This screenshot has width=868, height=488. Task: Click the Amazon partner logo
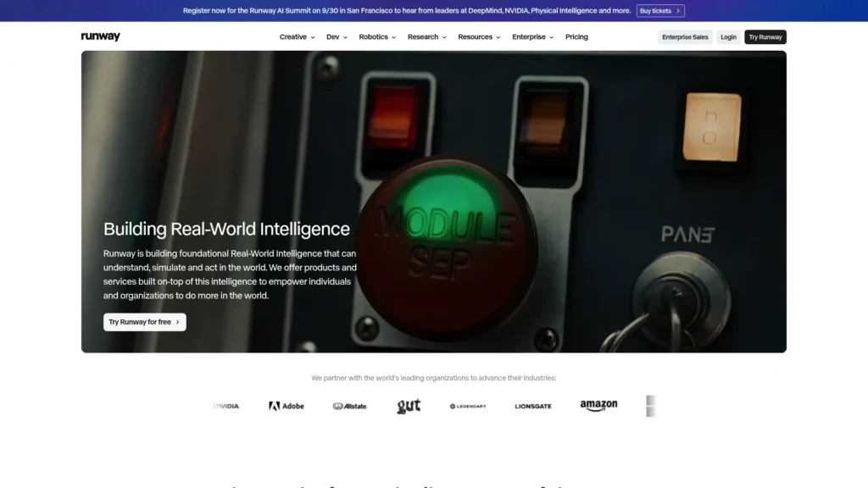click(598, 406)
